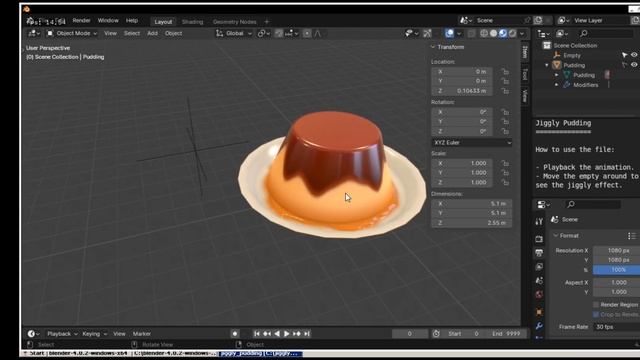This screenshot has width=640, height=360.
Task: Switch to the Layout workspace tab
Action: click(163, 22)
